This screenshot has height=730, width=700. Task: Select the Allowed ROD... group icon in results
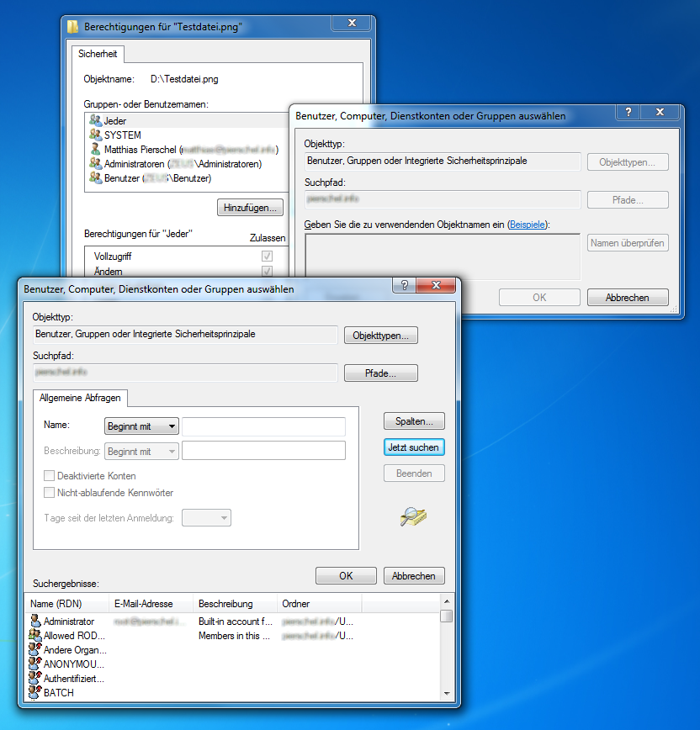(35, 635)
